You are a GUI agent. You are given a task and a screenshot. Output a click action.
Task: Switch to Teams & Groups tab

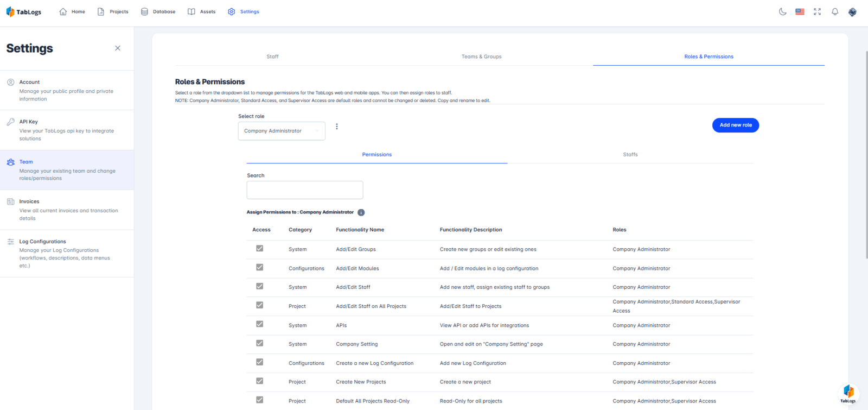point(481,56)
